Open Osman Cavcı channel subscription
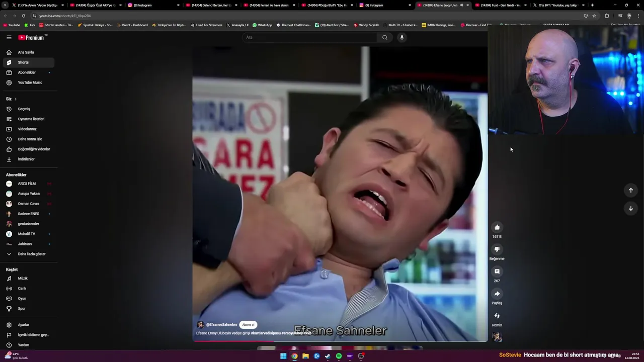This screenshot has width=644, height=362. [28, 204]
